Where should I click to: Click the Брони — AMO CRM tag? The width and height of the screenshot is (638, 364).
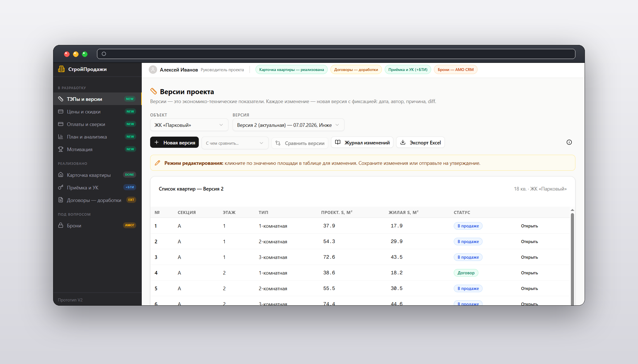pyautogui.click(x=455, y=70)
